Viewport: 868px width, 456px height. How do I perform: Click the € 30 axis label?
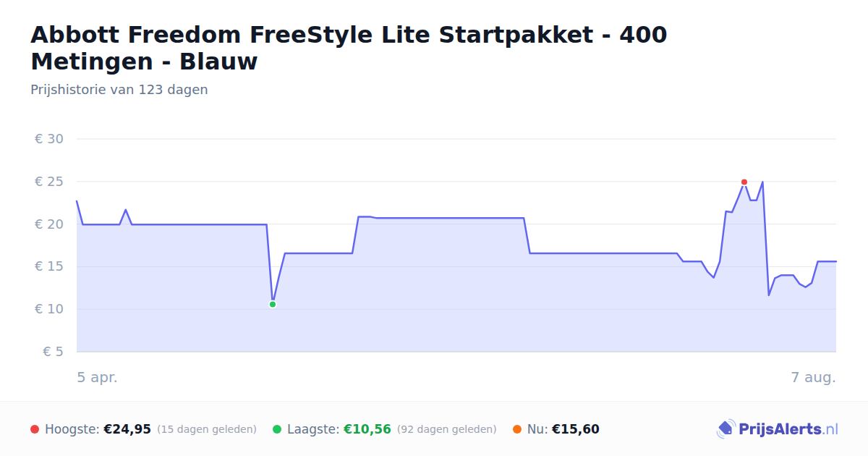[x=49, y=139]
